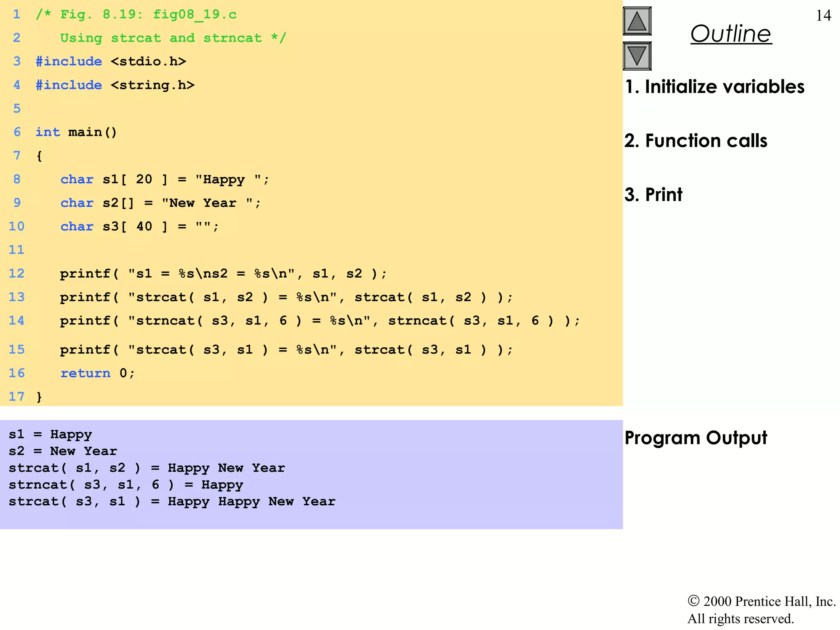The height and width of the screenshot is (630, 840).
Task: Click the '/* Fig. 8.19: fig08_19.c' comment
Action: click(136, 15)
